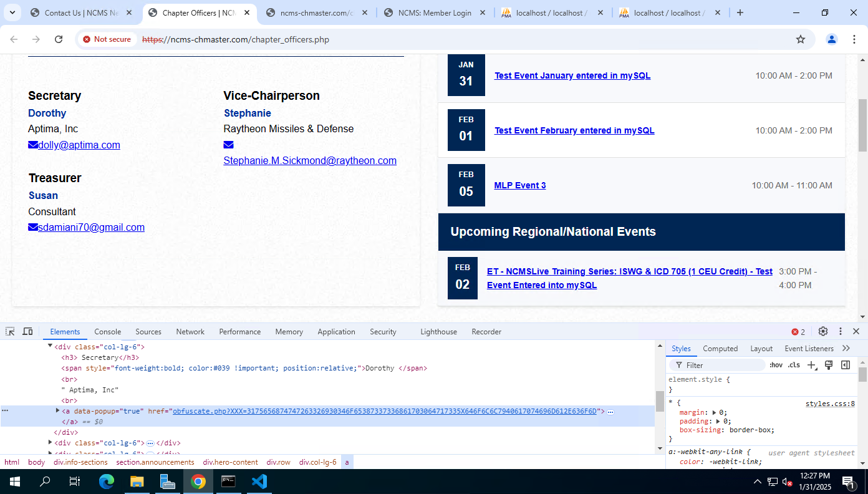The height and width of the screenshot is (494, 868).
Task: Expand the selected anchor element node
Action: pyautogui.click(x=58, y=411)
